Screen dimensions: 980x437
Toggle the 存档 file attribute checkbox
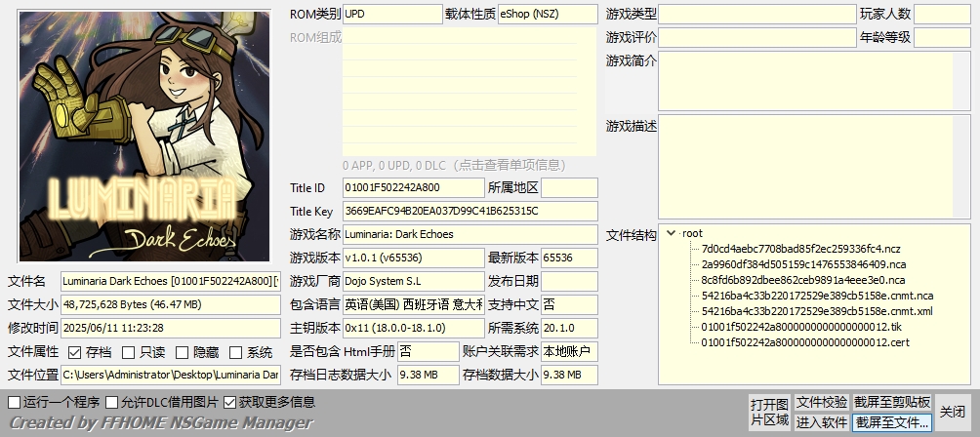[x=74, y=352]
